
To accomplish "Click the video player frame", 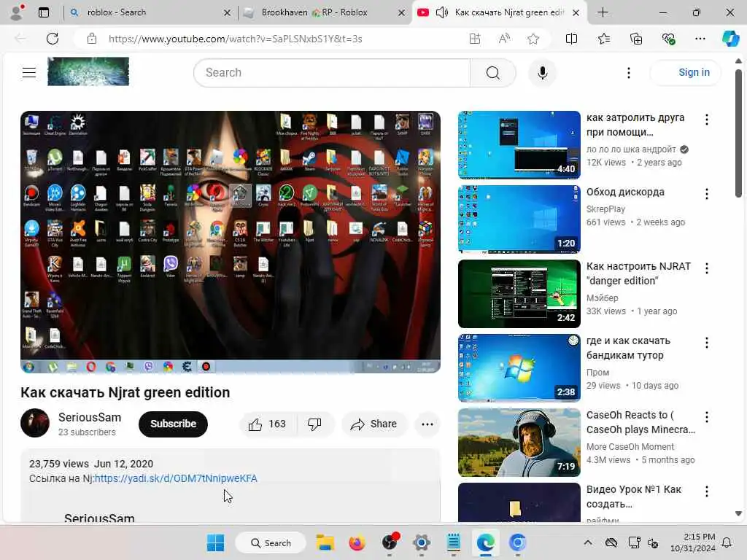I will (230, 242).
